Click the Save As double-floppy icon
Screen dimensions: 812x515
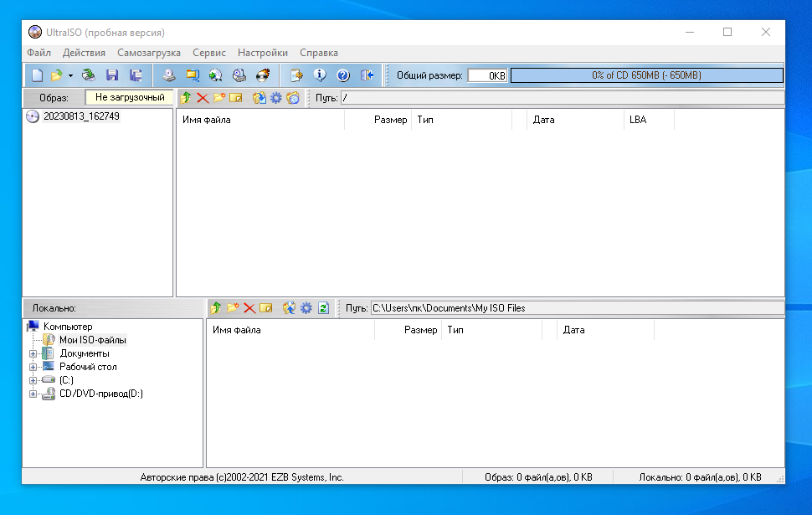click(136, 75)
